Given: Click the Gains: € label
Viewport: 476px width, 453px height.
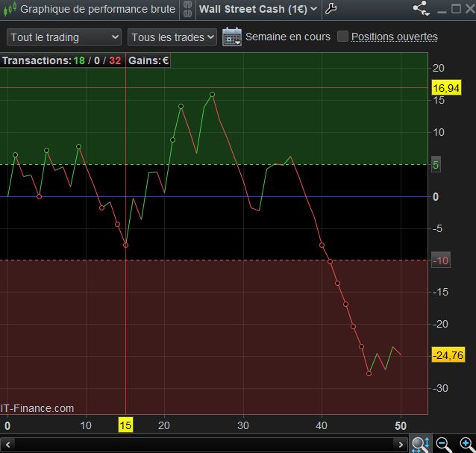Looking at the screenshot, I should pos(148,60).
